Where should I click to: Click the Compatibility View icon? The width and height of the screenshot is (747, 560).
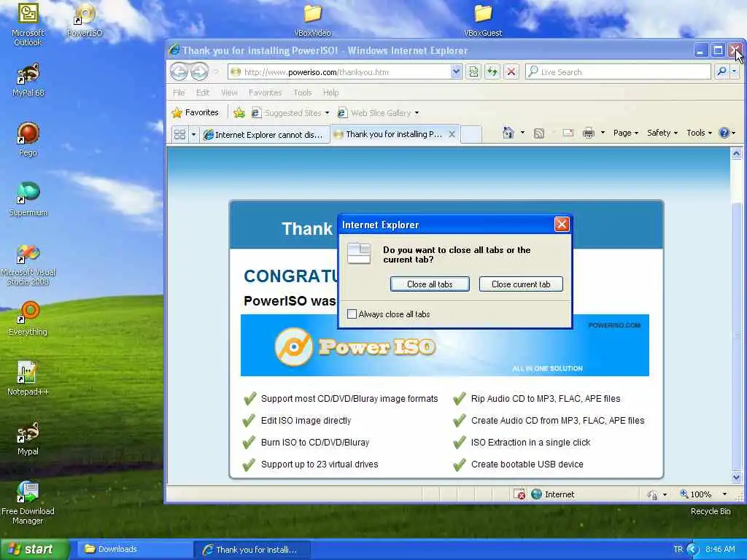click(x=473, y=72)
